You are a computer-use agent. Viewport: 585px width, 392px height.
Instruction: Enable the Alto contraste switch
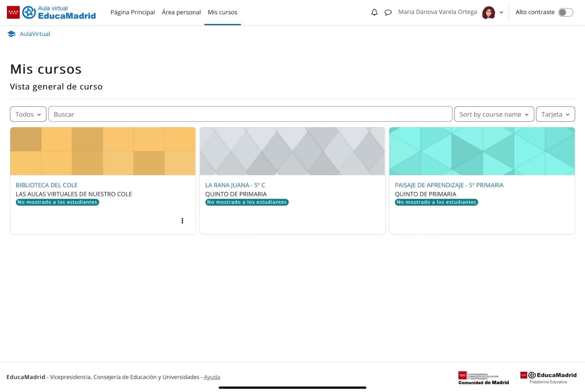pyautogui.click(x=565, y=12)
